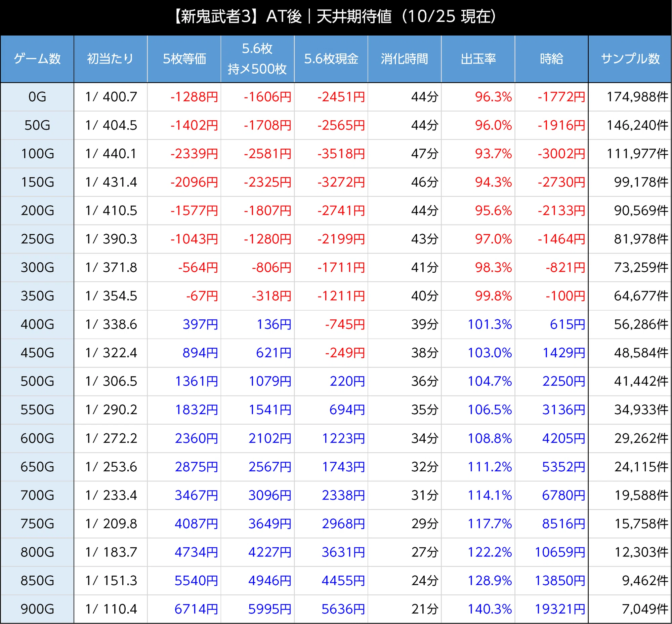Click the 550G row label

point(37,409)
